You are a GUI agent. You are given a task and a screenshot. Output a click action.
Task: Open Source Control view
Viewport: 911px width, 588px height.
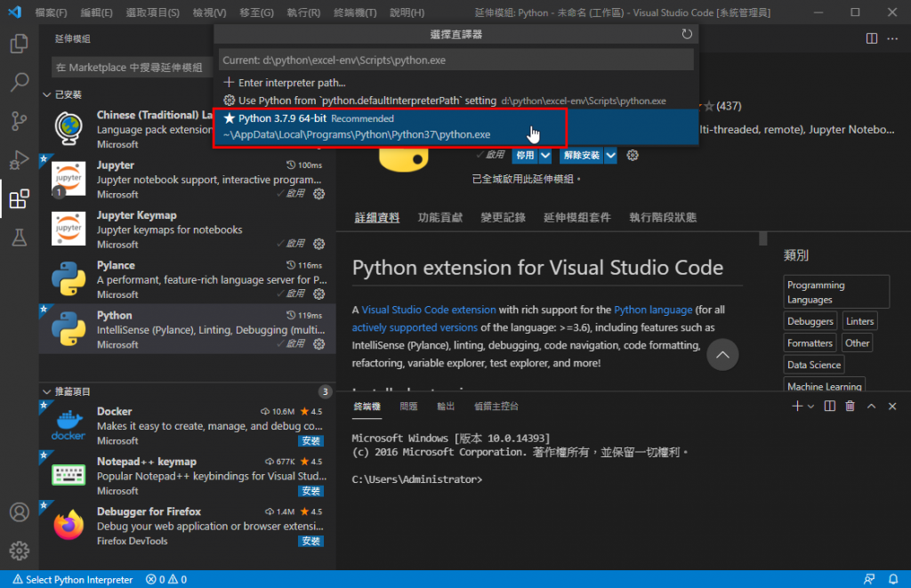[x=20, y=121]
